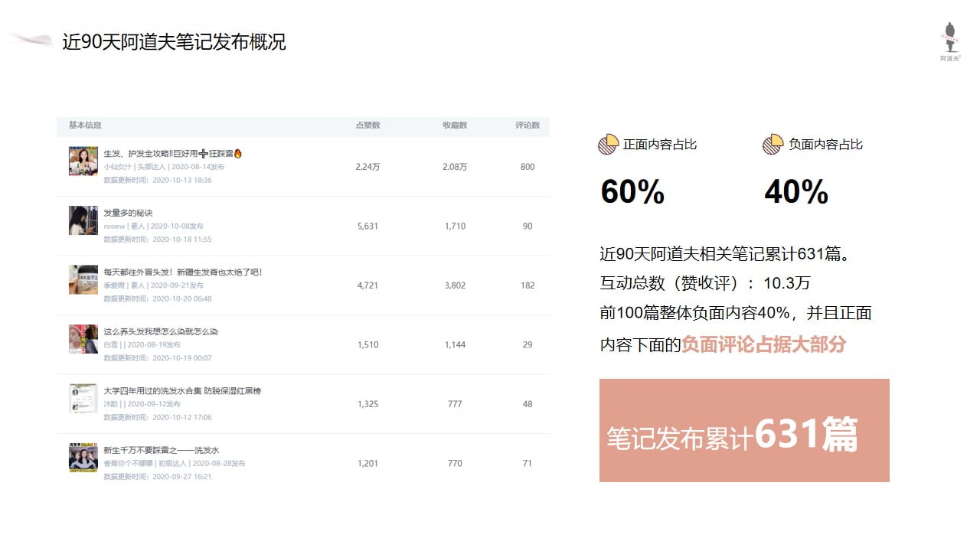Click update time 2020-10-19 00:07
Viewport: 980px width, 551px height.
[x=158, y=358]
